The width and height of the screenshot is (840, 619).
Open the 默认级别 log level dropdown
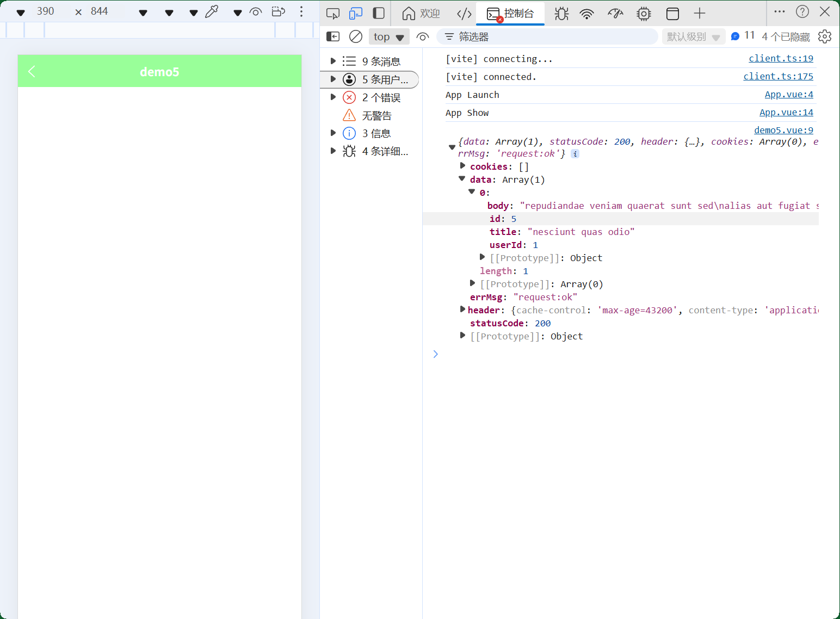(x=694, y=36)
